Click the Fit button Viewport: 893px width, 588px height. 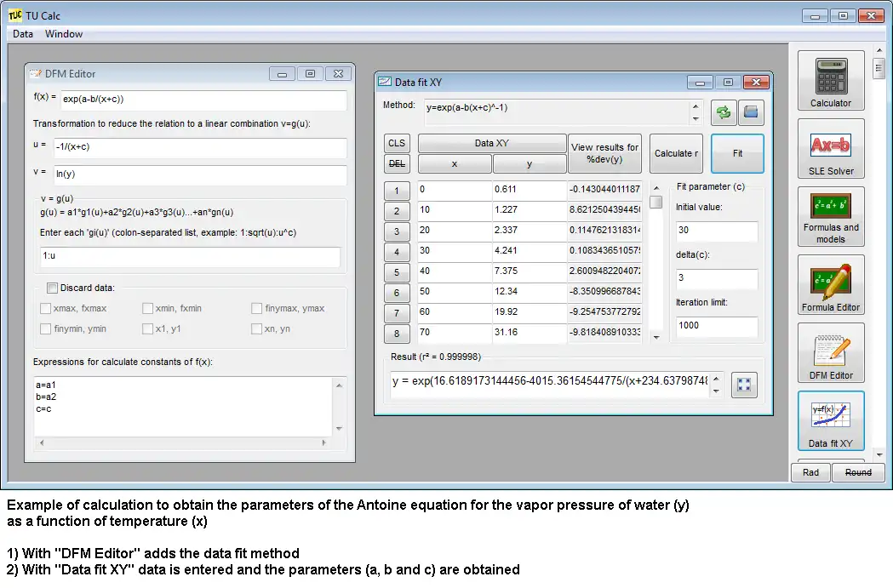pyautogui.click(x=737, y=153)
